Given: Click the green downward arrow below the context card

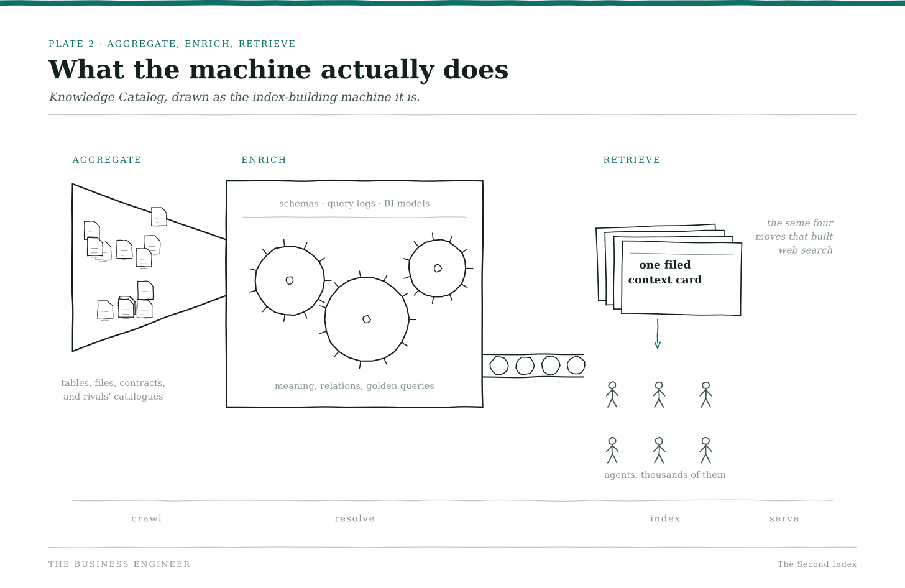Looking at the screenshot, I should click(658, 334).
